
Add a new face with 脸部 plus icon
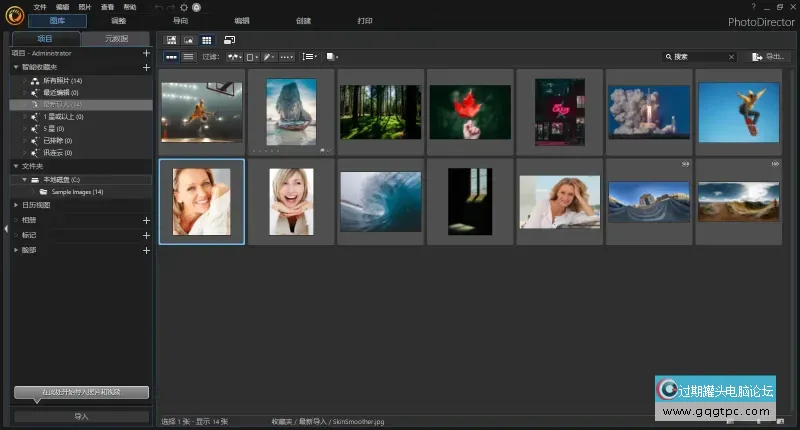[146, 250]
